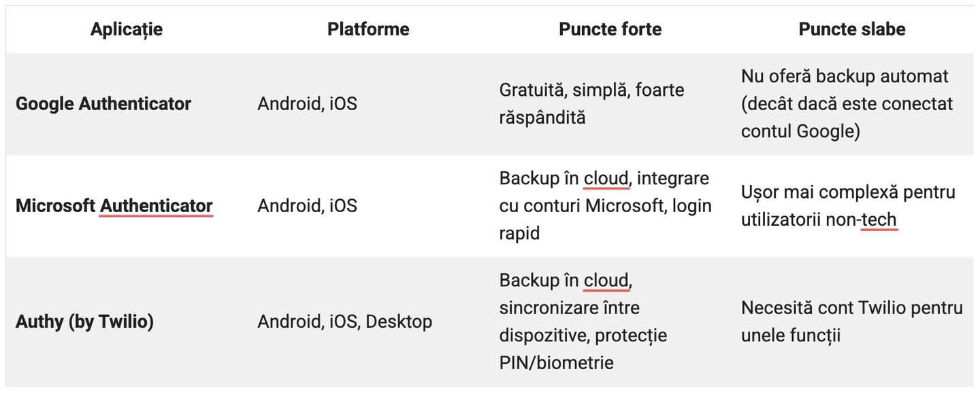Select the Puncte slabe column header
Viewport: 980px width, 393px height.
(x=852, y=29)
